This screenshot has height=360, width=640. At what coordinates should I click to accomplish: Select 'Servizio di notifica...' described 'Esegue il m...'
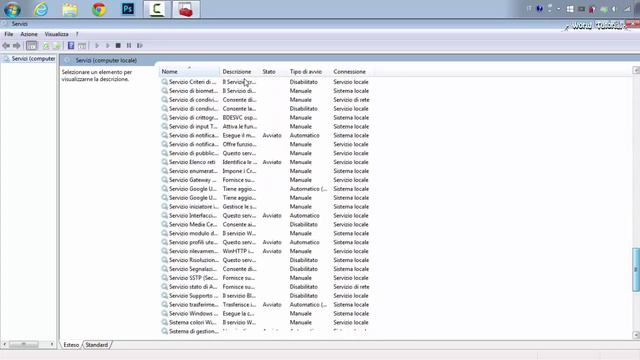pos(265,136)
